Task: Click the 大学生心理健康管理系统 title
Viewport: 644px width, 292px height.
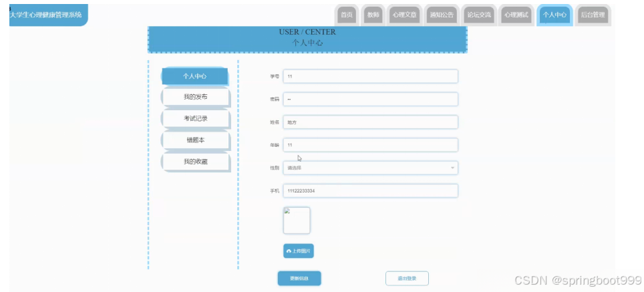Action: pyautogui.click(x=45, y=15)
